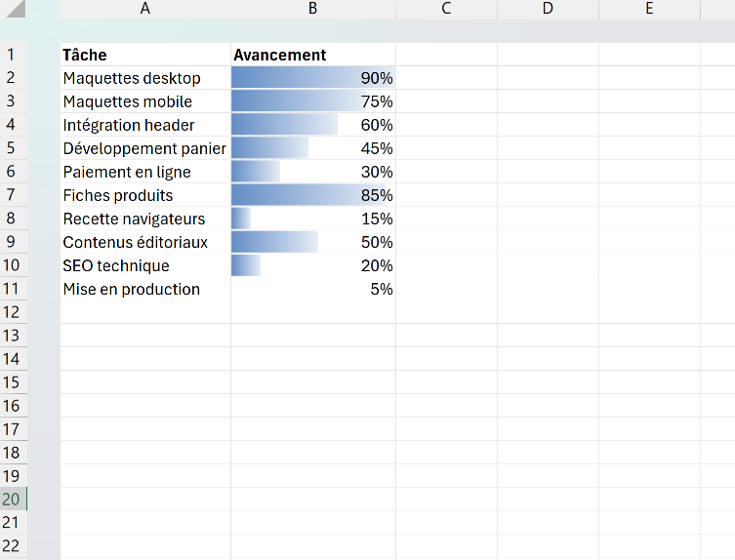Select the Mise en production cell
This screenshot has height=560, width=735.
click(x=145, y=289)
